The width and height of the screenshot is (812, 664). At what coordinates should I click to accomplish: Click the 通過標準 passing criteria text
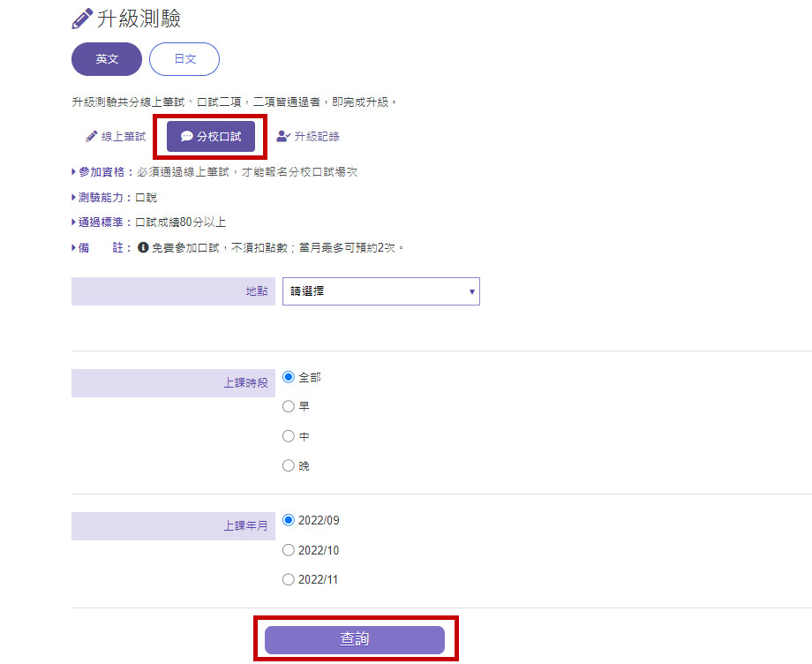[180, 223]
